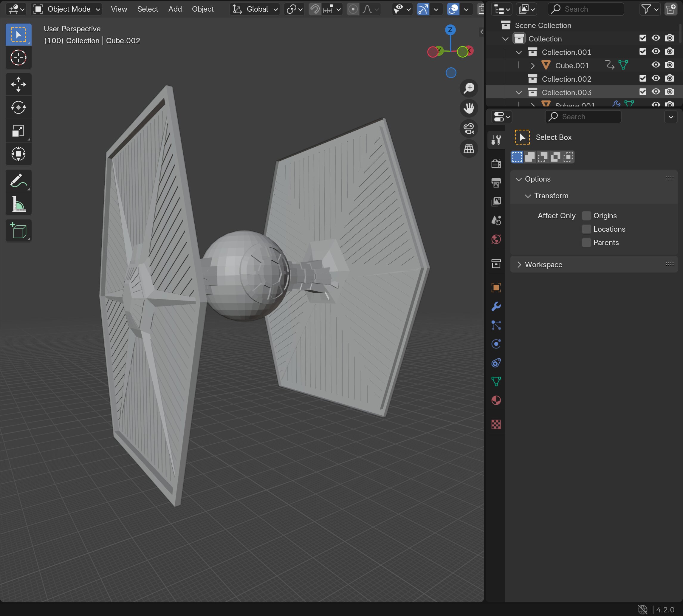This screenshot has width=683, height=616.
Task: Open the Material properties tab
Action: pos(496,400)
